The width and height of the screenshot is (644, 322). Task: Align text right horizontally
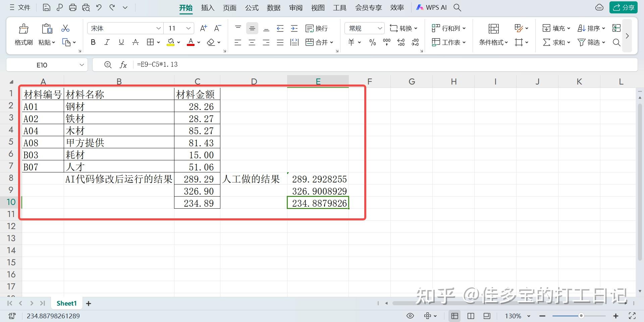coord(266,42)
